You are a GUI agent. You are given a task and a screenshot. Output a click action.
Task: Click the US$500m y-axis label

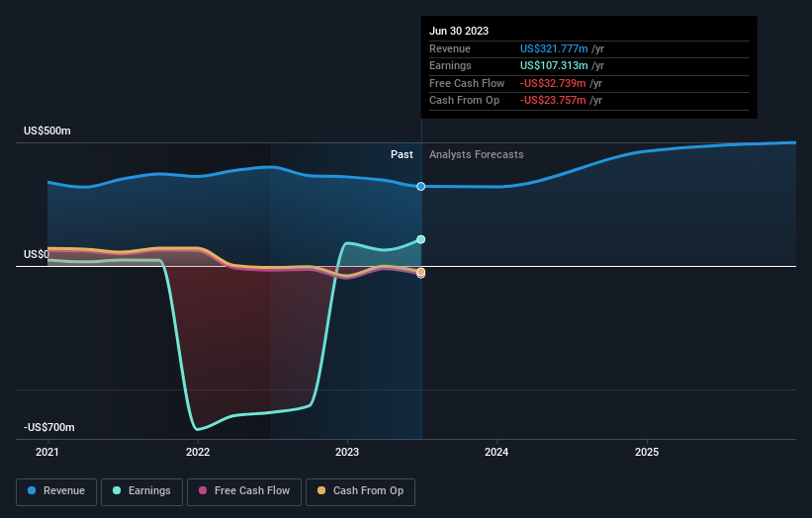[x=47, y=130]
